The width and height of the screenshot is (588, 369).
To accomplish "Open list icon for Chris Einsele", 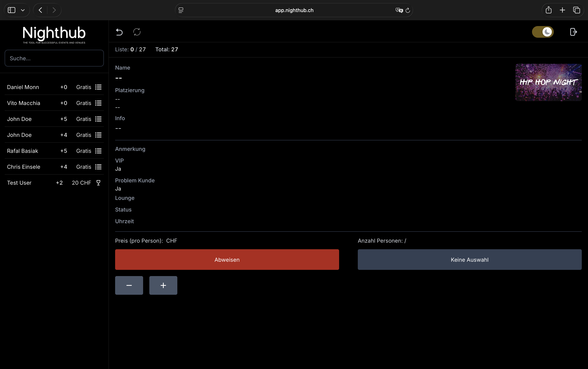I will (x=98, y=167).
